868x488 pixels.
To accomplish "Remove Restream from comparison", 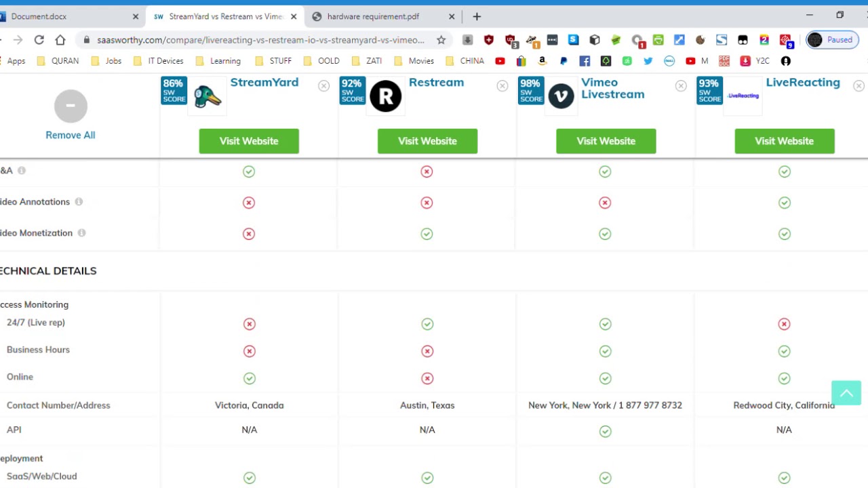I will [502, 86].
